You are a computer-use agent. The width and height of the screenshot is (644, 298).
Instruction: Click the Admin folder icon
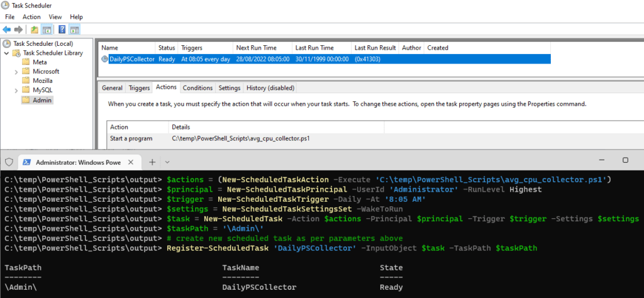pos(26,100)
